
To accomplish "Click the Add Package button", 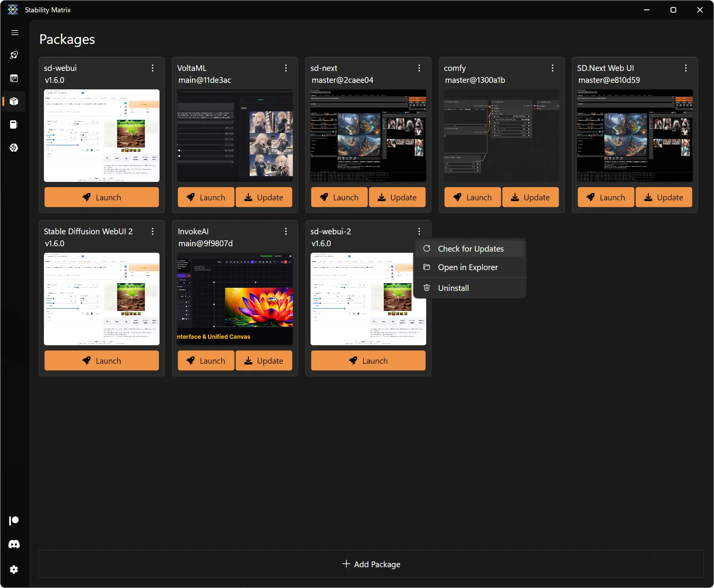I will pos(371,564).
